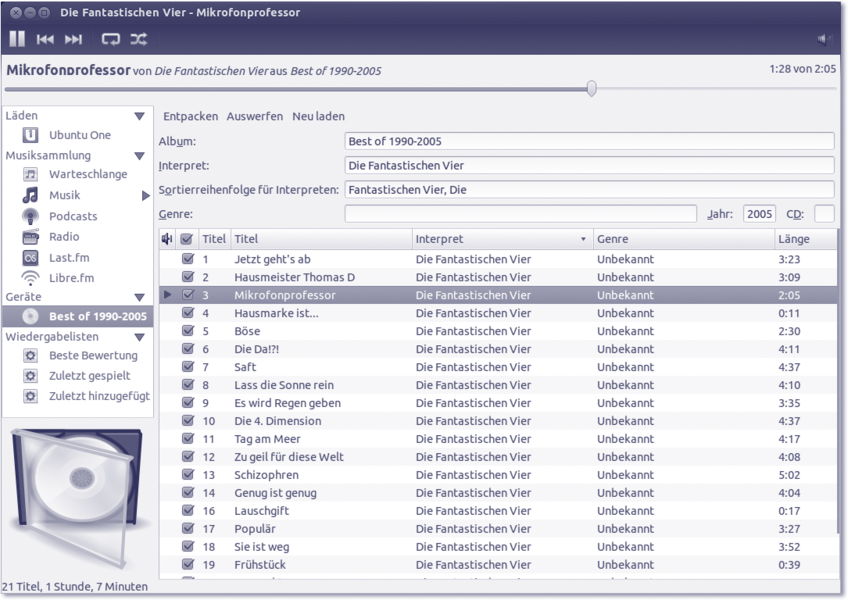The width and height of the screenshot is (848, 600).
Task: Click the Auswerfen button
Action: 254,116
